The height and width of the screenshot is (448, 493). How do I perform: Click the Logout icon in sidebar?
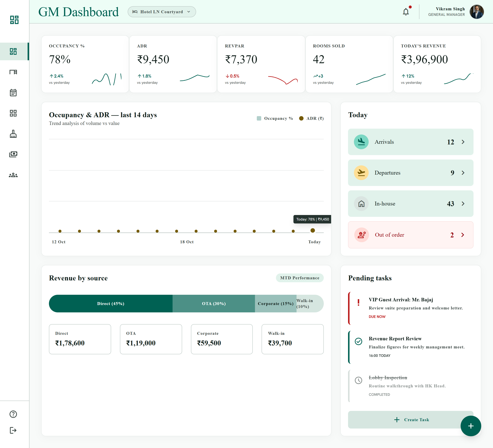point(13,430)
